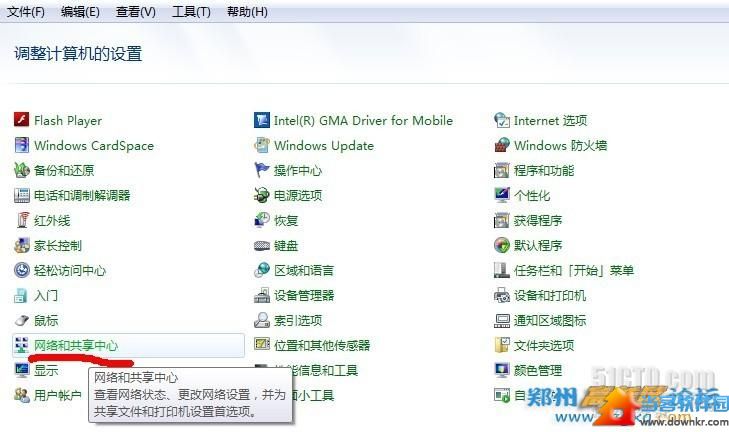The width and height of the screenshot is (729, 432).
Task: Click the 电源选项 text link
Action: point(298,195)
